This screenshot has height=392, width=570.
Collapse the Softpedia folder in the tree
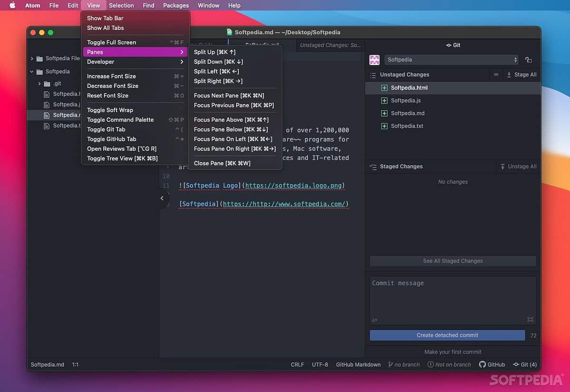[31, 71]
